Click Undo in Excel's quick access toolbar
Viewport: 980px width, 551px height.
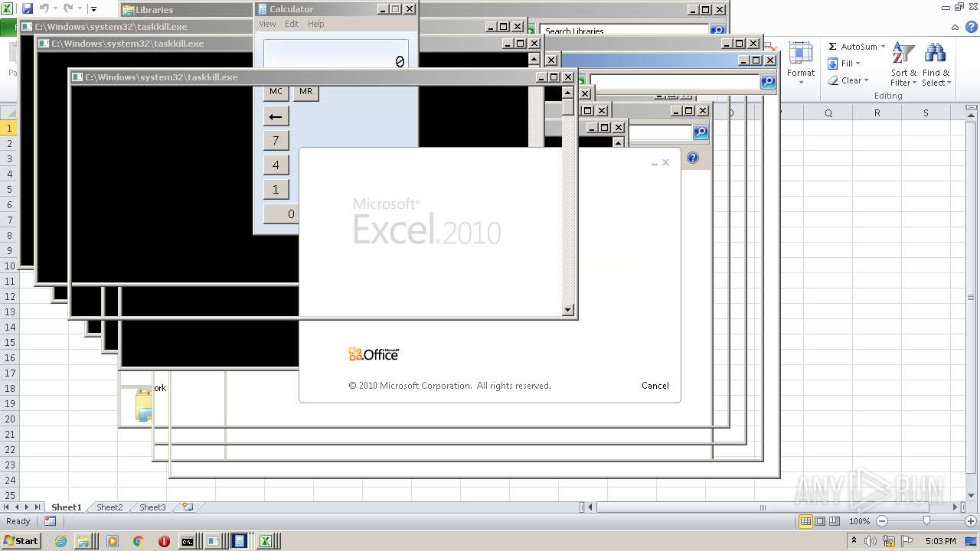[x=44, y=8]
